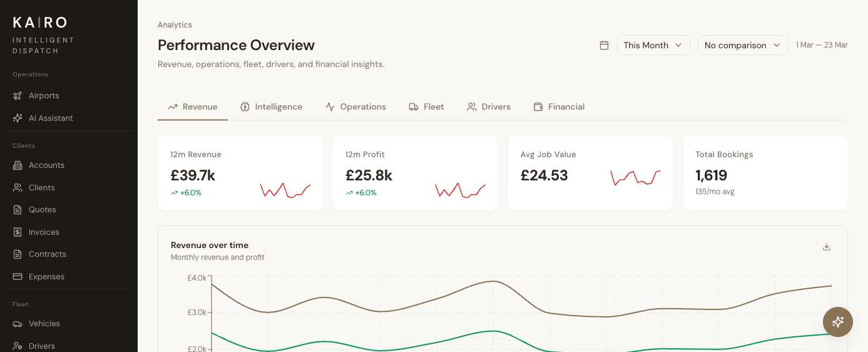Click the Airports plane icon in sidebar
868x352 pixels.
click(x=18, y=96)
